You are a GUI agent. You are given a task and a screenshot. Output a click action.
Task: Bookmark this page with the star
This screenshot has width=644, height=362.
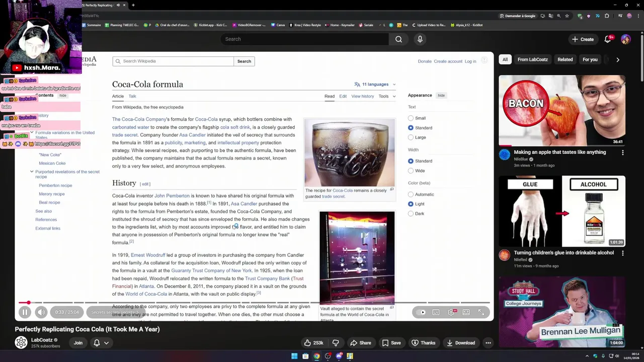[567, 16]
